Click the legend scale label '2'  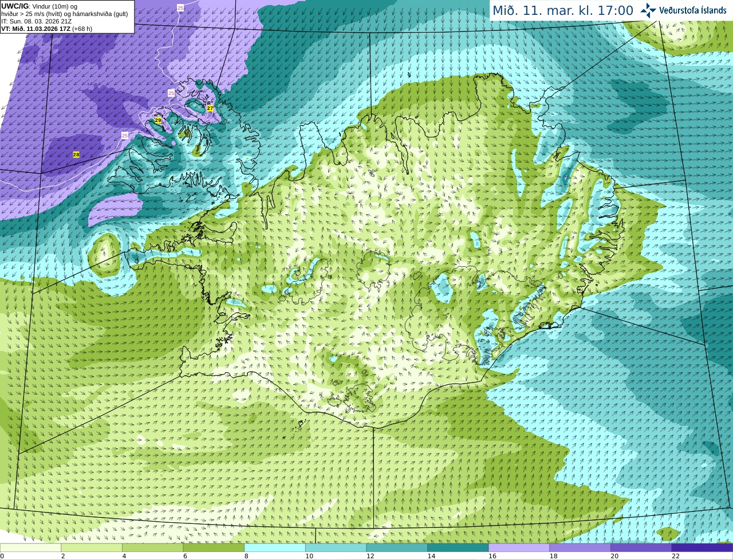(x=63, y=556)
